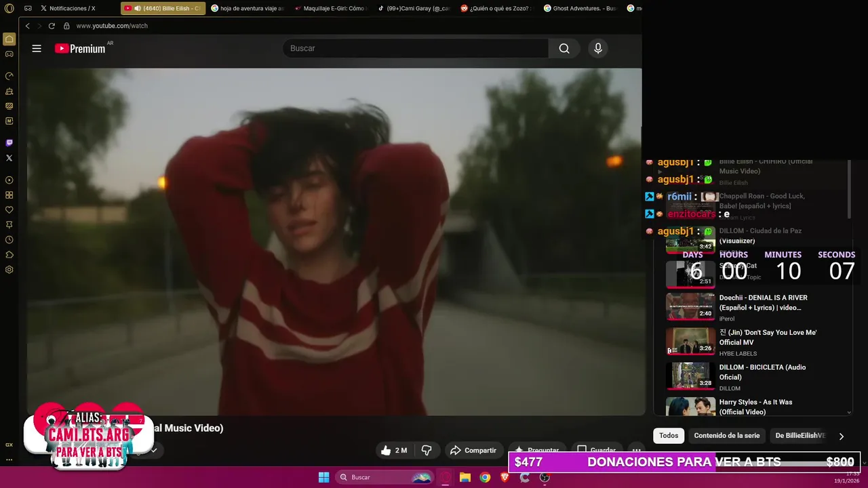Expand more filter chips with right chevron
Screen dimensions: 868x488
[x=842, y=436]
